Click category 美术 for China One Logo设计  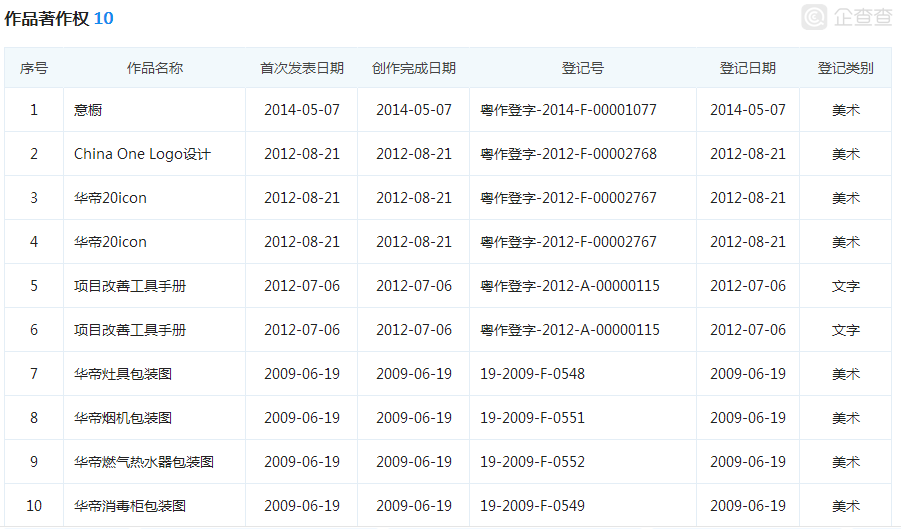coord(845,154)
